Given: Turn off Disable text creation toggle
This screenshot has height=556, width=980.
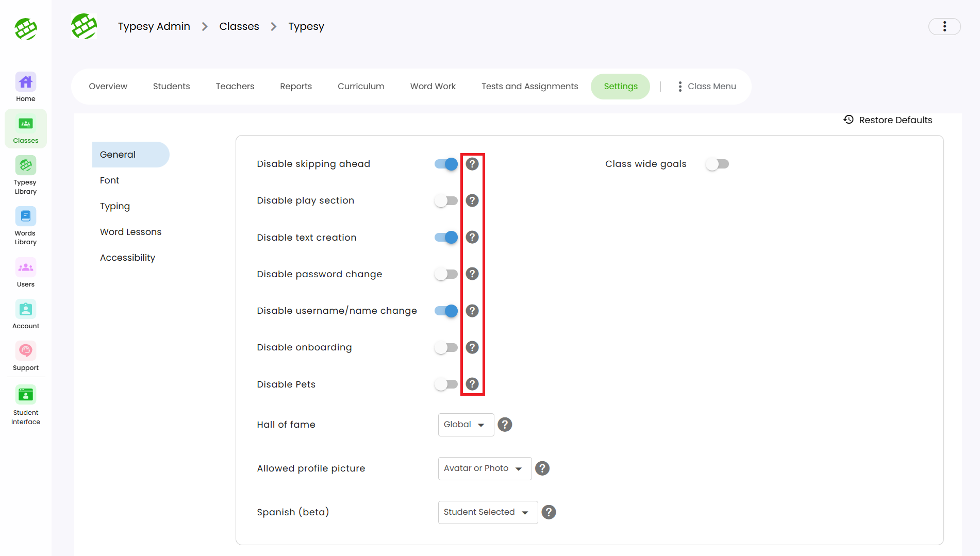Looking at the screenshot, I should [446, 237].
